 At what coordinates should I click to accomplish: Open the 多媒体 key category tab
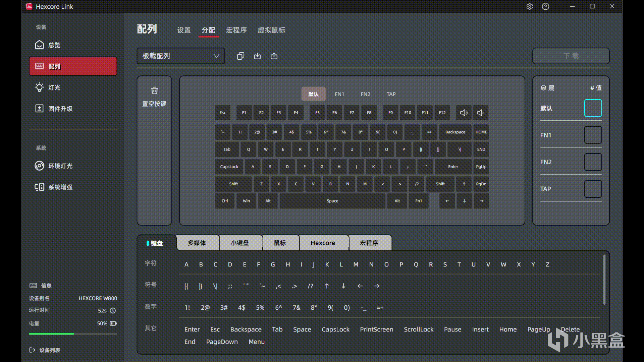[x=197, y=243]
